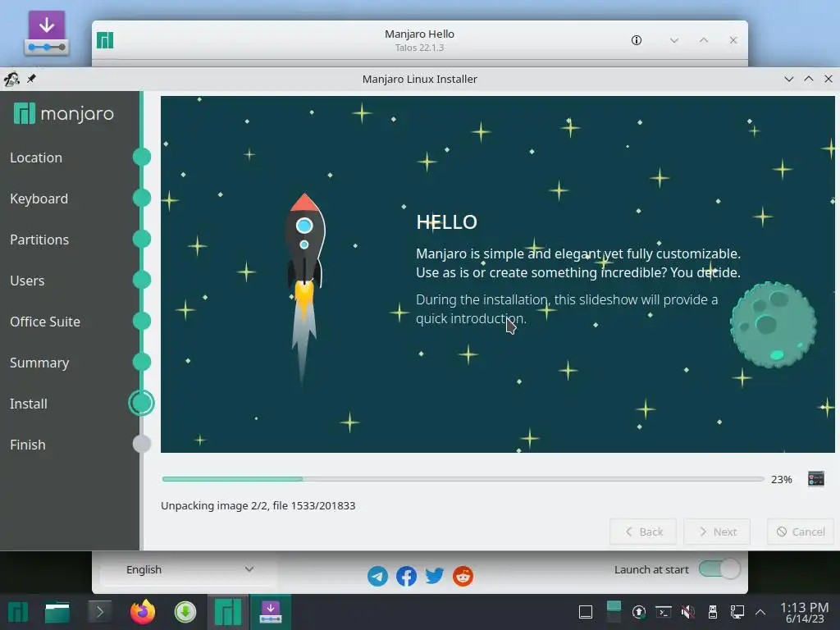Select the Users step in sidebar

(27, 281)
